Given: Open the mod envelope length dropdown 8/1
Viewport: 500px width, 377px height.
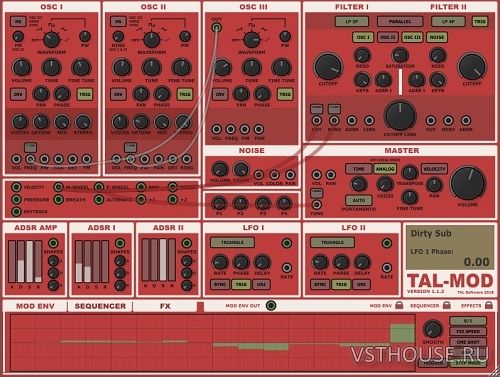Looking at the screenshot, I should pos(468,321).
